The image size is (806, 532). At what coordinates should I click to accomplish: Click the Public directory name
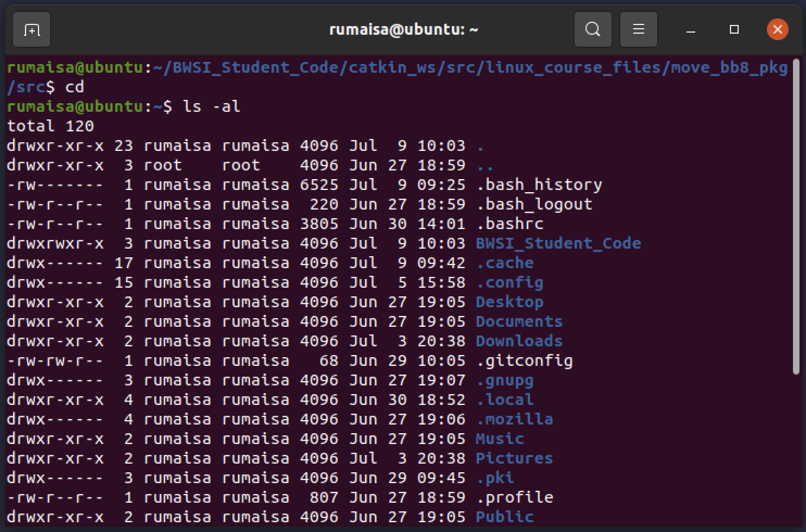(505, 517)
